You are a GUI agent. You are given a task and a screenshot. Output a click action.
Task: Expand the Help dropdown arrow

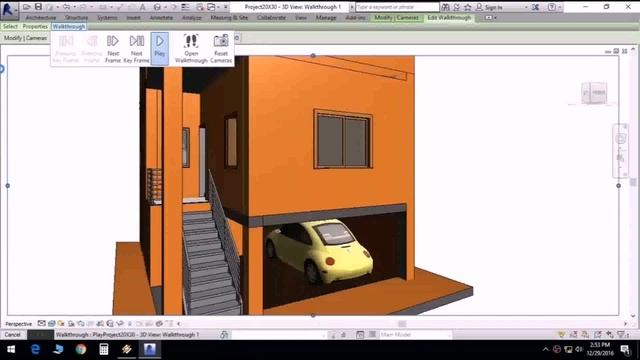560,7
